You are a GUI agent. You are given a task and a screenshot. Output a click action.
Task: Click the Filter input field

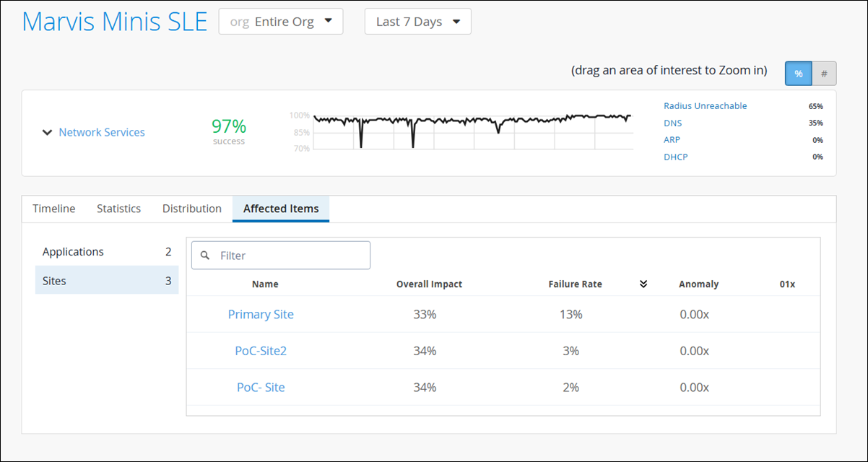coord(289,256)
